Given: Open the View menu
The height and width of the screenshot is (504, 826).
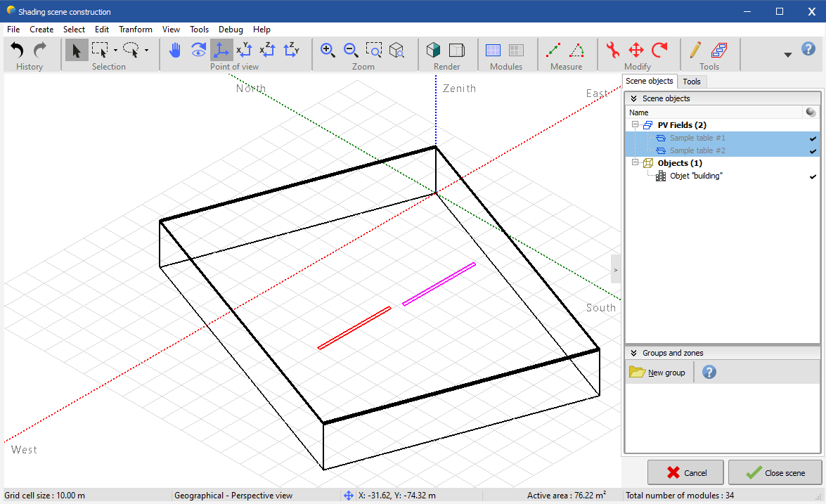Looking at the screenshot, I should [171, 30].
